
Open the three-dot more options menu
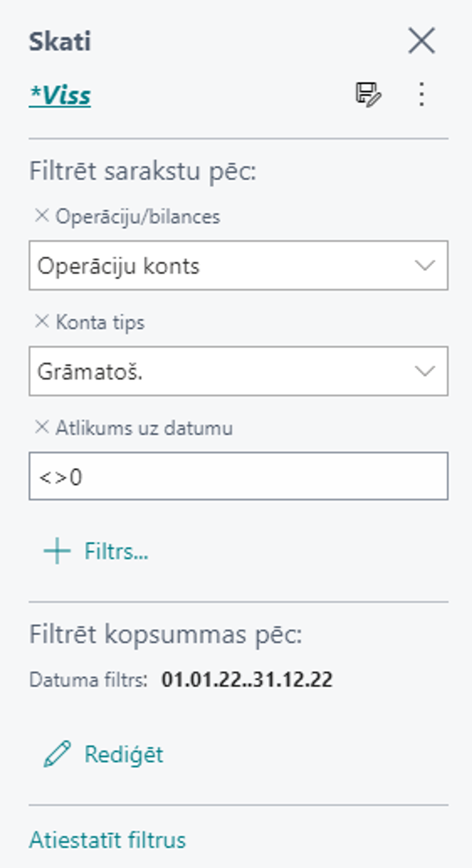click(421, 95)
